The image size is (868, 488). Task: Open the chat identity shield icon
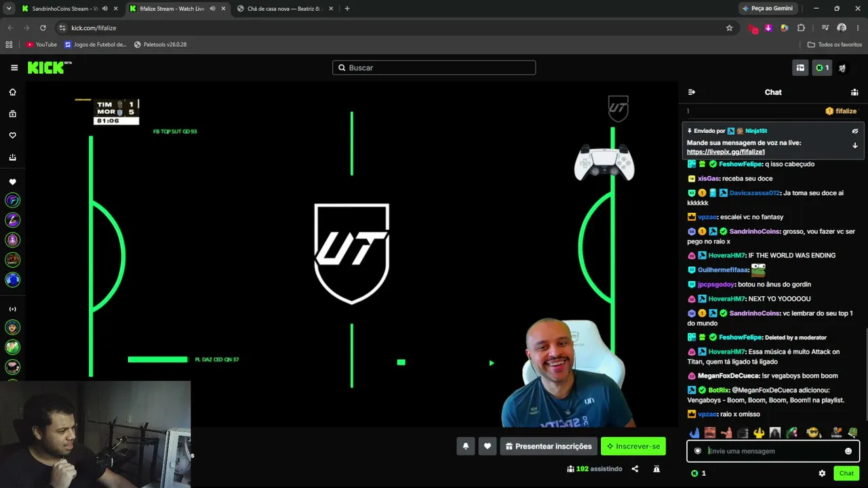click(698, 451)
